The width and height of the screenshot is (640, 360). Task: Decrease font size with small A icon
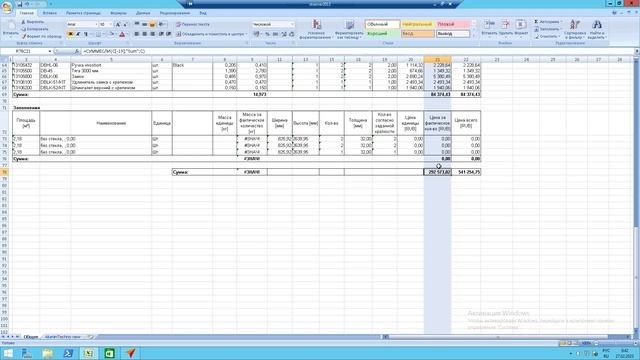(125, 24)
